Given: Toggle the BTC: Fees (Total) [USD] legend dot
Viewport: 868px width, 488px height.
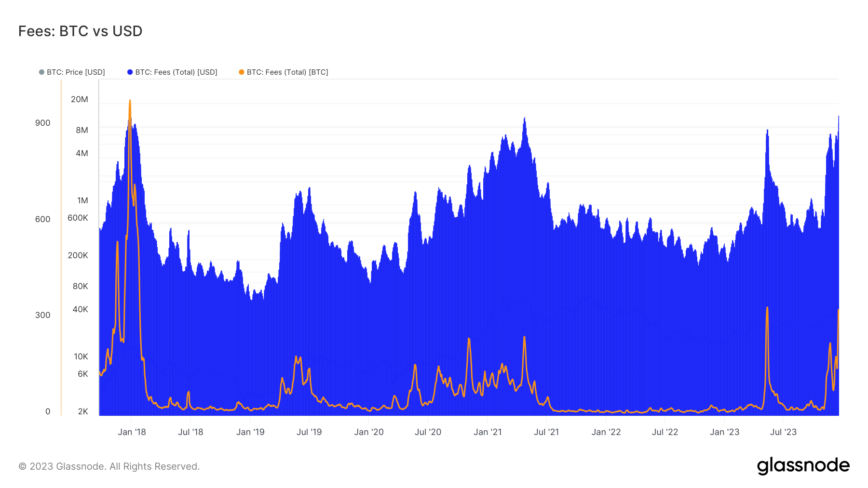Looking at the screenshot, I should point(129,72).
